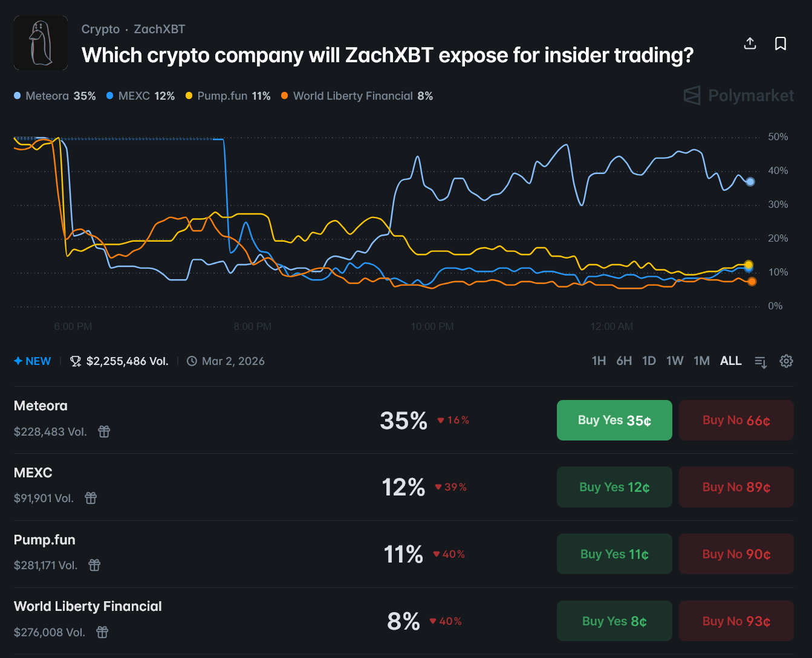The height and width of the screenshot is (658, 812).
Task: Open the leaderboard via the trophy icon
Action: click(x=75, y=361)
